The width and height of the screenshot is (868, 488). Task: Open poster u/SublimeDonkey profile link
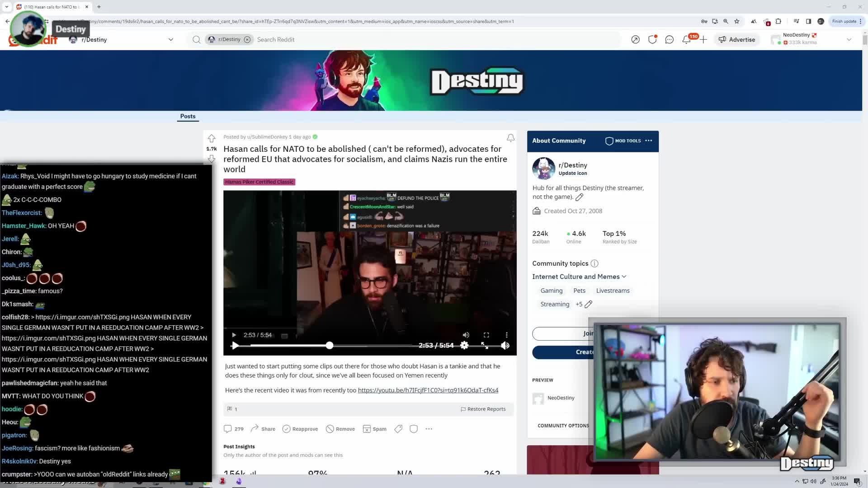(x=267, y=137)
